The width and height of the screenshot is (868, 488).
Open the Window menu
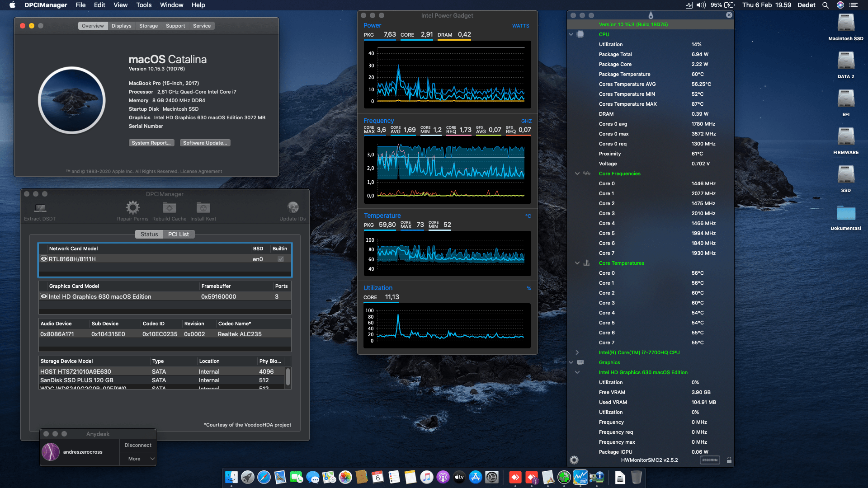[171, 5]
